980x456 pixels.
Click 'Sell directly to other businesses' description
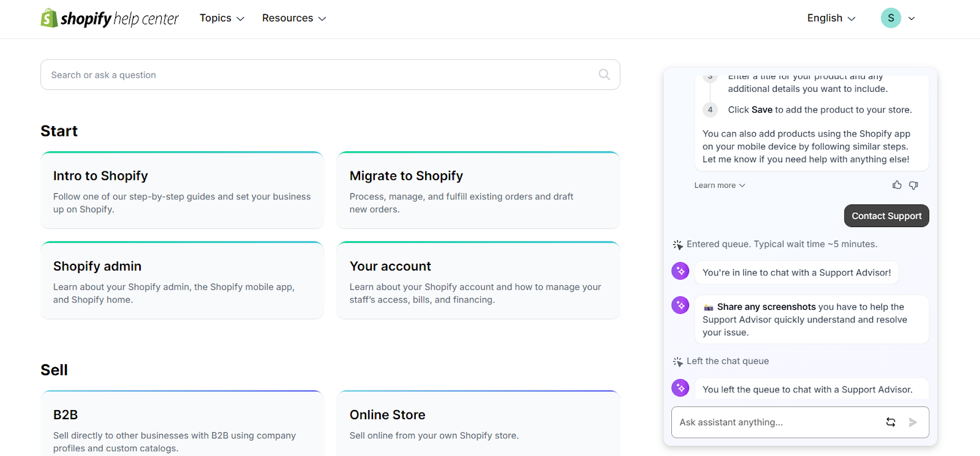tap(175, 442)
